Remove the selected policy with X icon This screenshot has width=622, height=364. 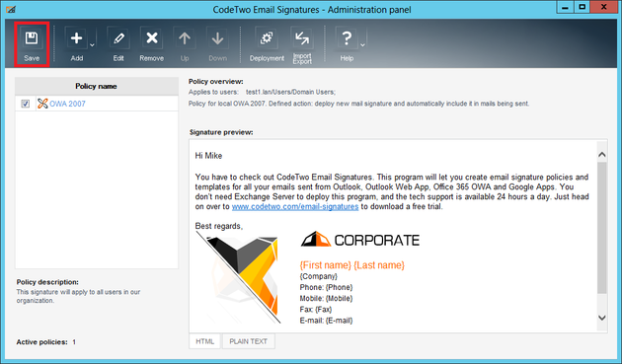point(151,38)
